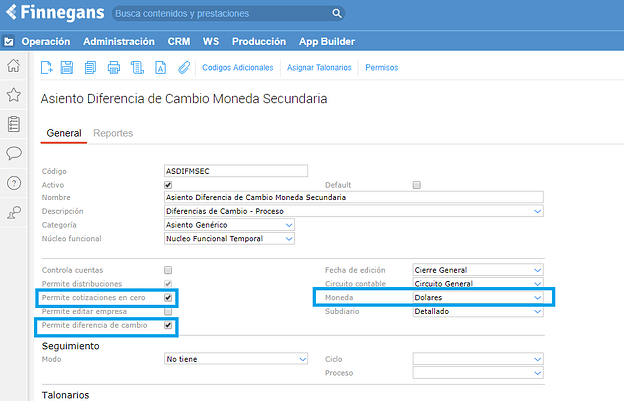Screen dimensions: 624x401
Task: Click the printer icon in toolbar
Action: pyautogui.click(x=113, y=68)
